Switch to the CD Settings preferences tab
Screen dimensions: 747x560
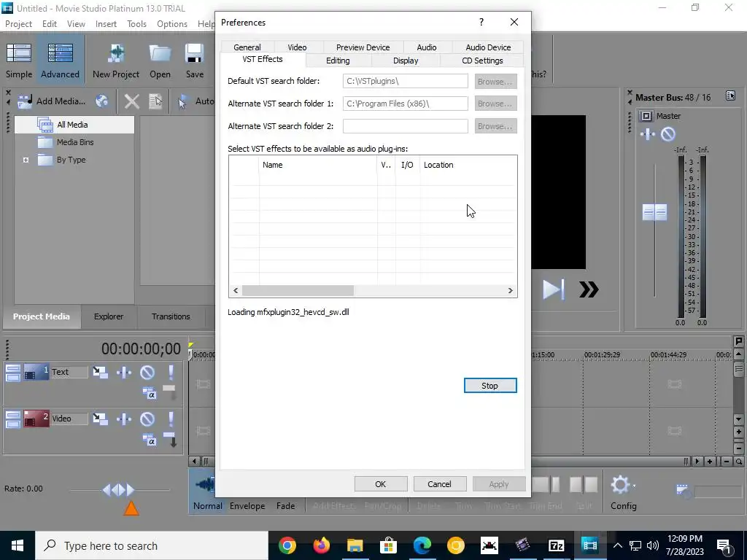482,61
